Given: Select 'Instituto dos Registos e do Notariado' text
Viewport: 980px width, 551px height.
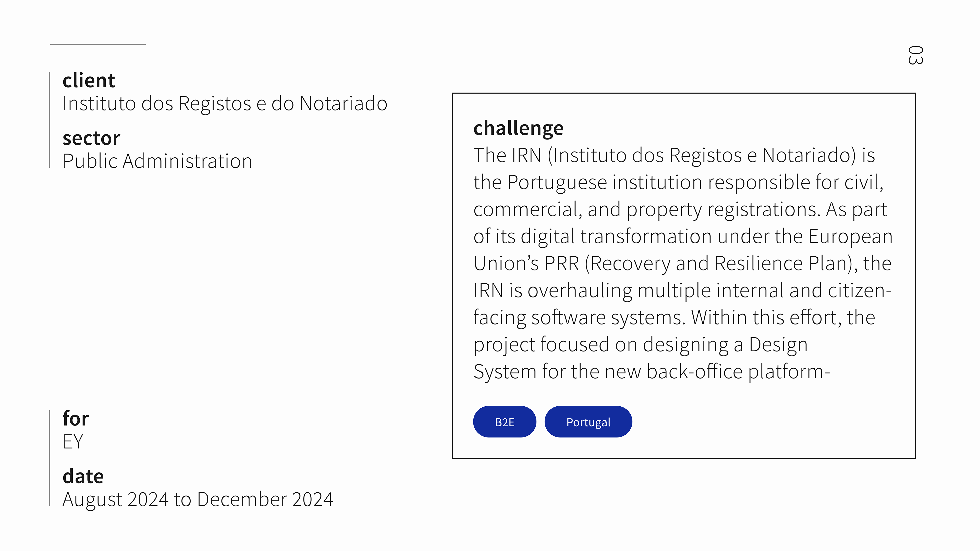Looking at the screenshot, I should coord(225,103).
